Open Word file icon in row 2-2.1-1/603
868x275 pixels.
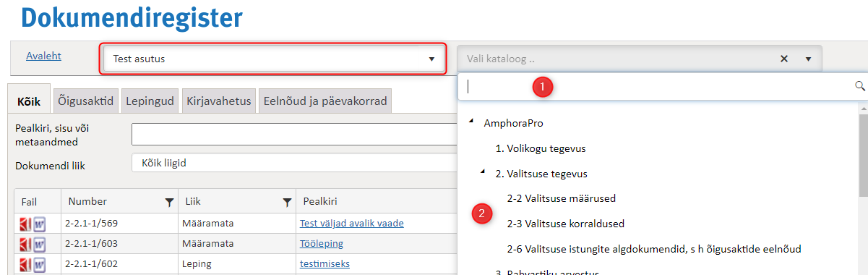40,244
